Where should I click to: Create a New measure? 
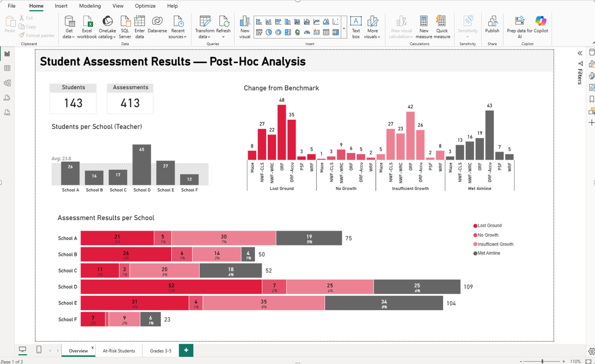pyautogui.click(x=424, y=27)
